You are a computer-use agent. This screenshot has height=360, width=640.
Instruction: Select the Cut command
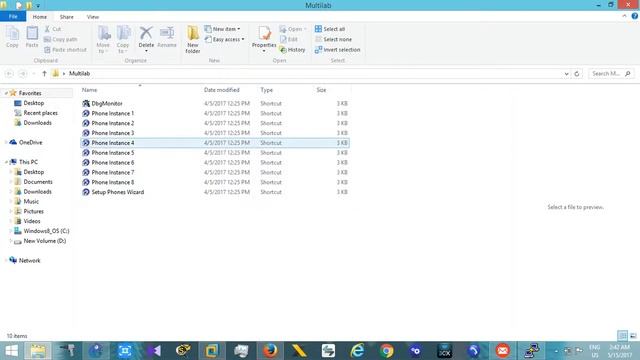pyautogui.click(x=53, y=29)
